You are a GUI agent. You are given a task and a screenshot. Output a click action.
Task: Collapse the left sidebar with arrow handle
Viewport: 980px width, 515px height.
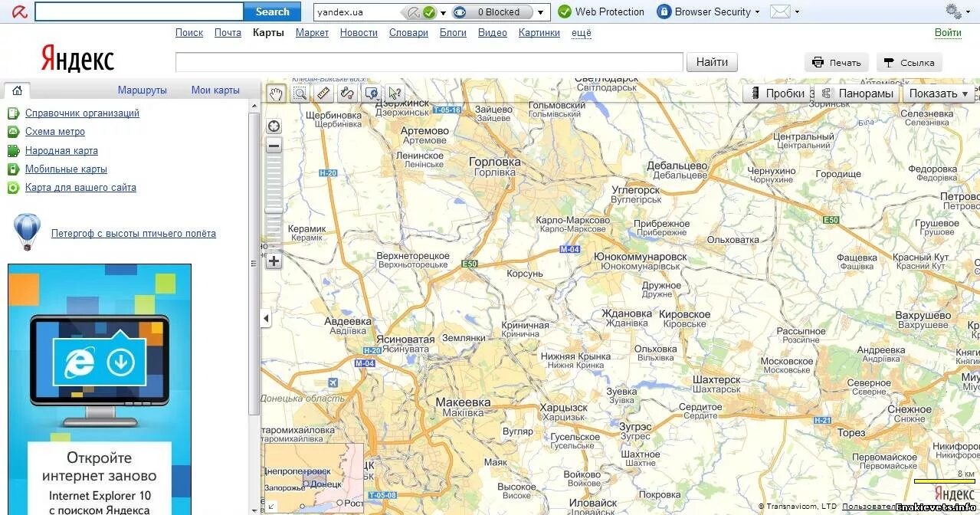[266, 318]
